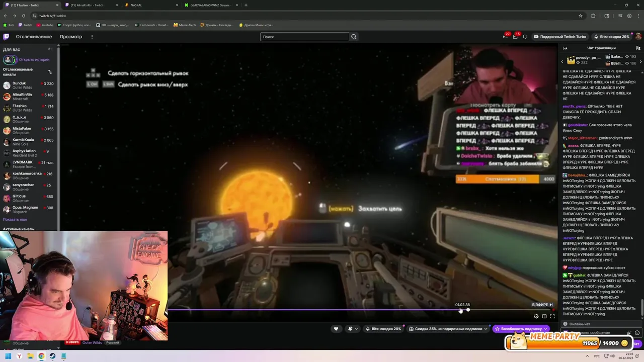
Task: Close the 'F1ashko - Twitch' browser tab
Action: 57,5
